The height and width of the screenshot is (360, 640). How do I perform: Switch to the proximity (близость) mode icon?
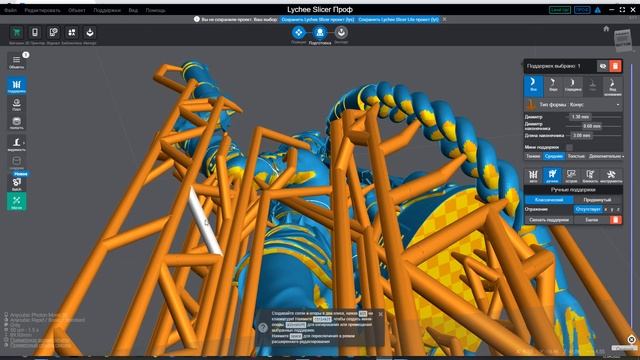pyautogui.click(x=590, y=176)
